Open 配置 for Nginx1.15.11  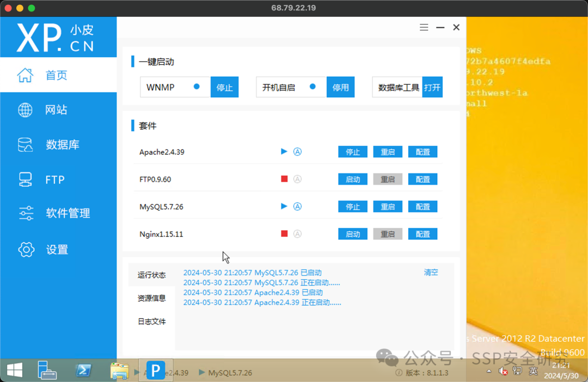tap(422, 234)
